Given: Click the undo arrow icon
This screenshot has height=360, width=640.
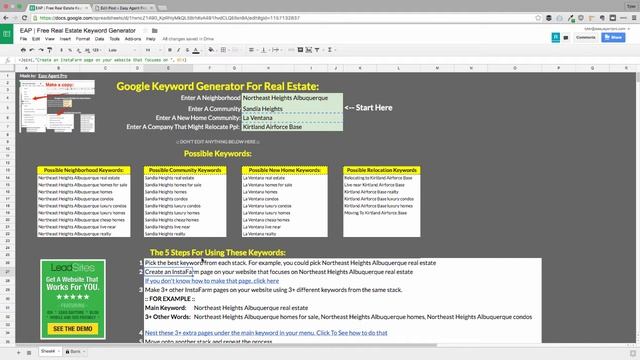Looking at the screenshot, I should pyautogui.click(x=32, y=50).
